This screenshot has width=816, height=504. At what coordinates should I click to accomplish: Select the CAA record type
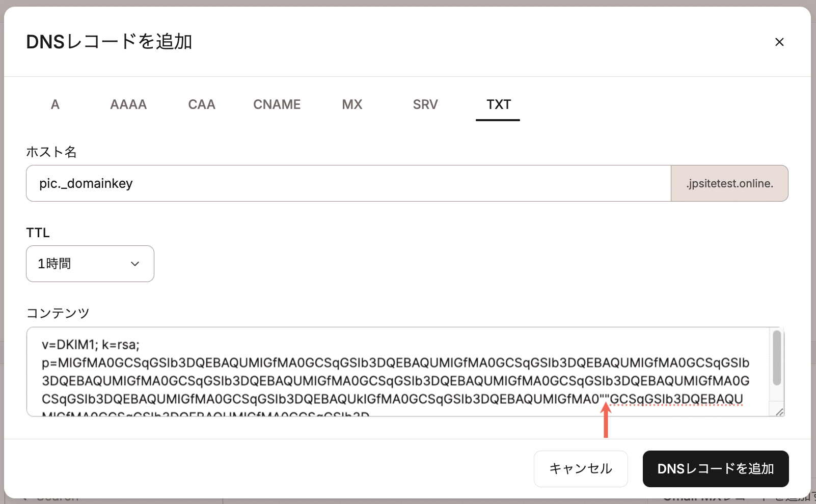pyautogui.click(x=201, y=104)
